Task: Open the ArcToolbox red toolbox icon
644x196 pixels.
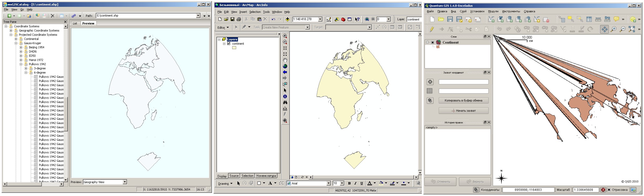Action: point(343,19)
